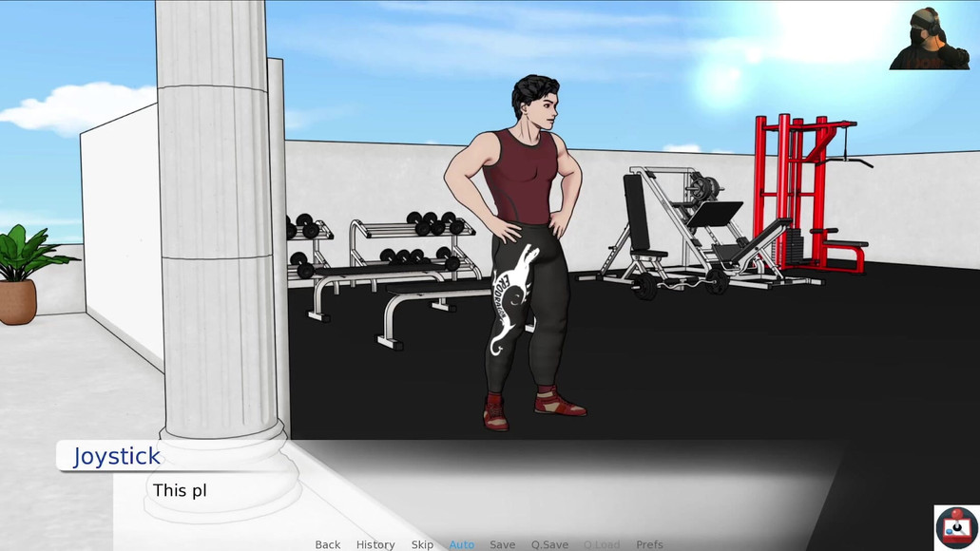Viewport: 980px width, 551px height.
Task: Click the dialogue text "This pl"
Action: [x=180, y=490]
